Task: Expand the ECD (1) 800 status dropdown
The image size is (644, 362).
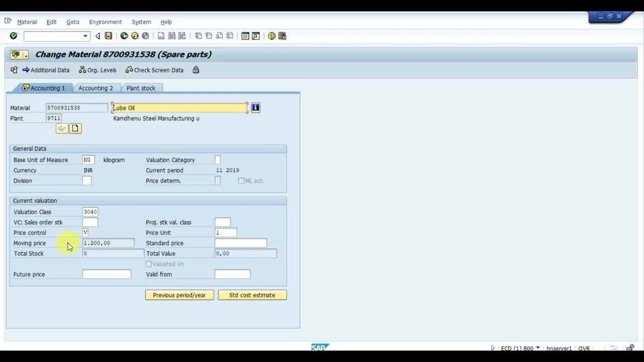Action: [538, 348]
